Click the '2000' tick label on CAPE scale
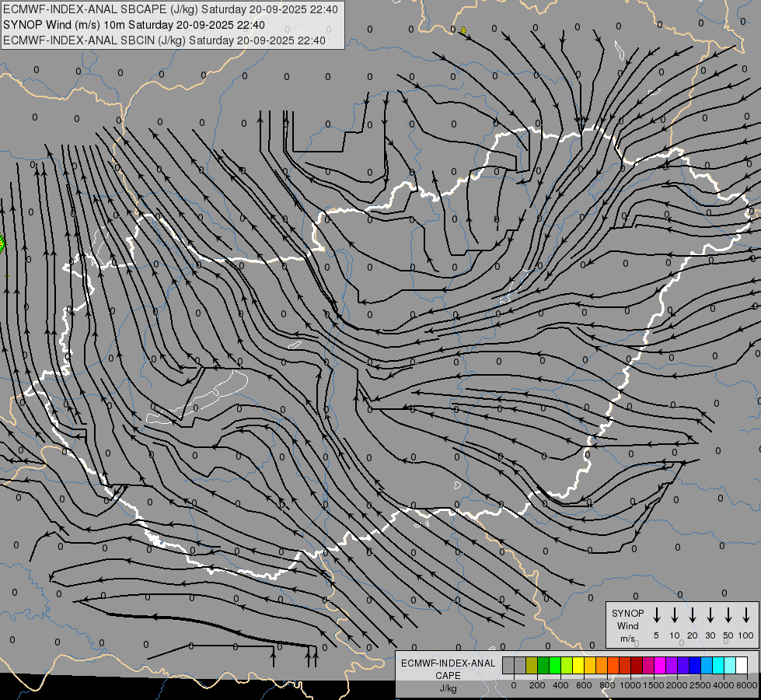Image resolution: width=761 pixels, height=700 pixels. pos(676,685)
